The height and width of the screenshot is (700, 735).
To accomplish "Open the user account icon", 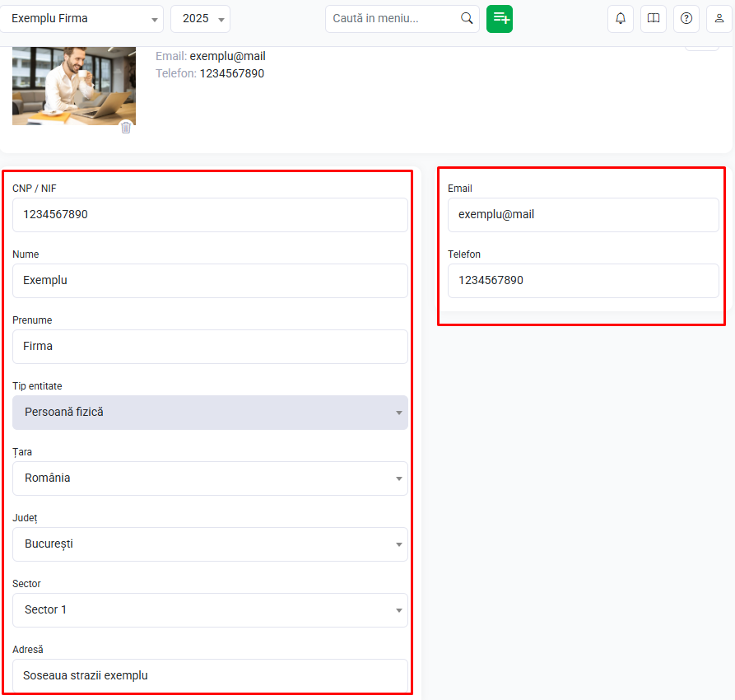I will (x=719, y=19).
